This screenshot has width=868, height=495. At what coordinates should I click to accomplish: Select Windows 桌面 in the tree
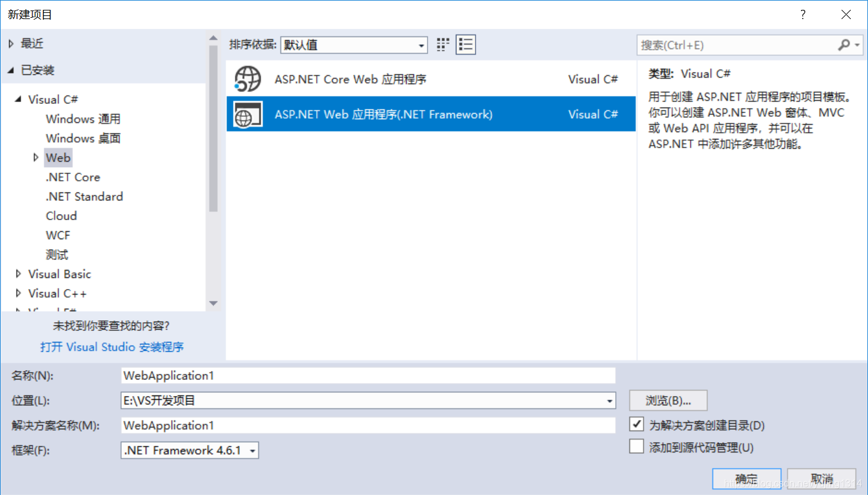coord(83,138)
